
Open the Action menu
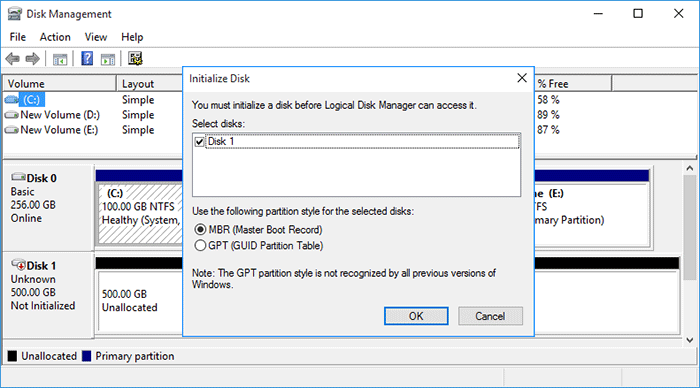(55, 37)
